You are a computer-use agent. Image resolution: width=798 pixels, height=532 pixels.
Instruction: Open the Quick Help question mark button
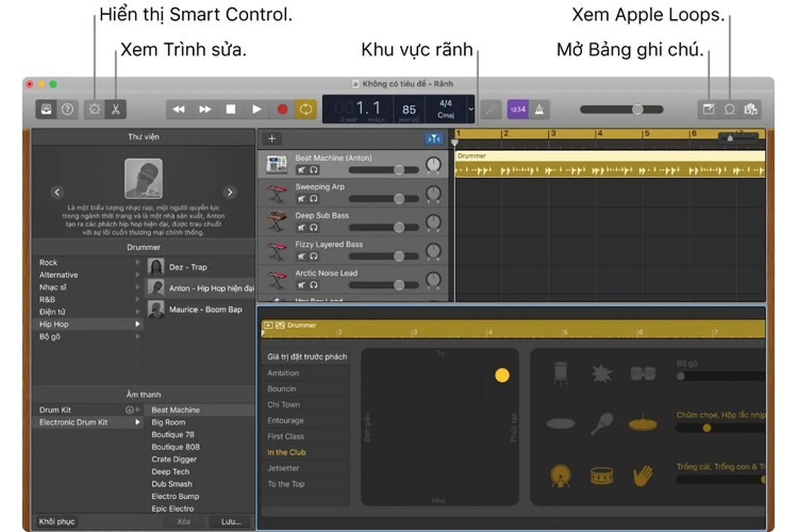67,109
